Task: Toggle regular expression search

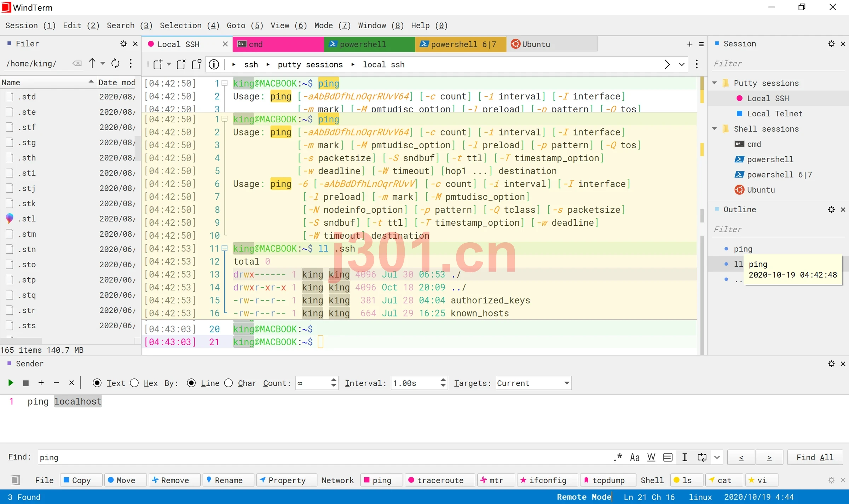Action: [x=618, y=457]
